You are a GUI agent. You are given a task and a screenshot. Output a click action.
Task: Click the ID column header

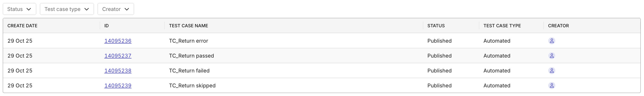(106, 26)
